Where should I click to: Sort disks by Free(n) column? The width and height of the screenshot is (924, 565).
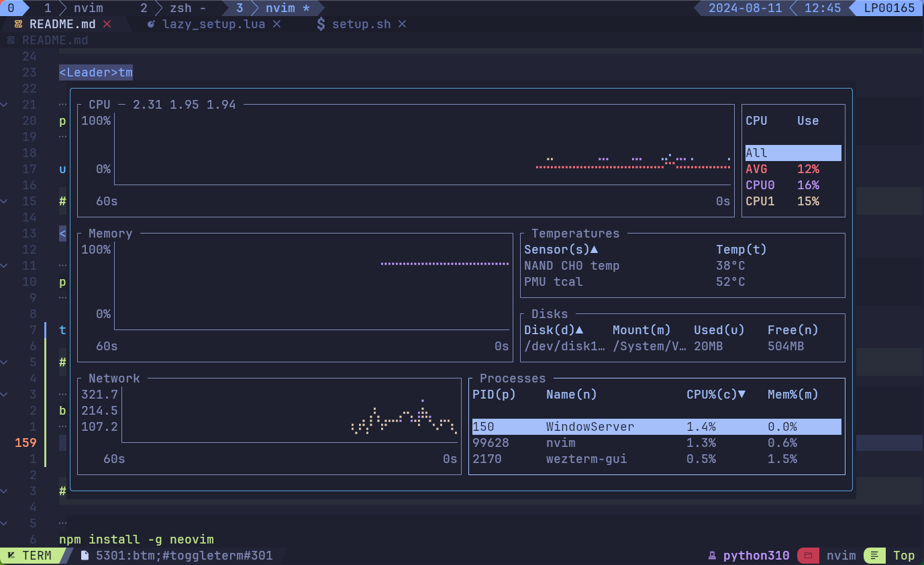793,330
